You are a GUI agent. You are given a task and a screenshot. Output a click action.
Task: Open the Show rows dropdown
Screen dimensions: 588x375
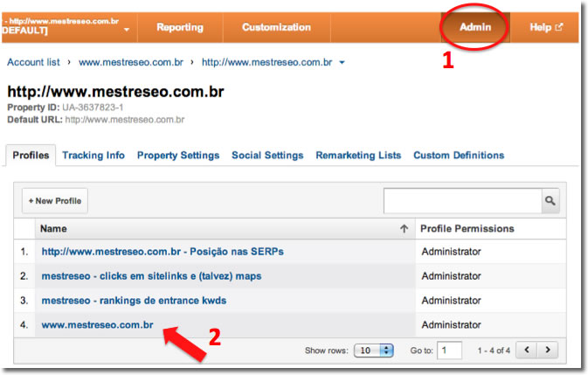374,351
